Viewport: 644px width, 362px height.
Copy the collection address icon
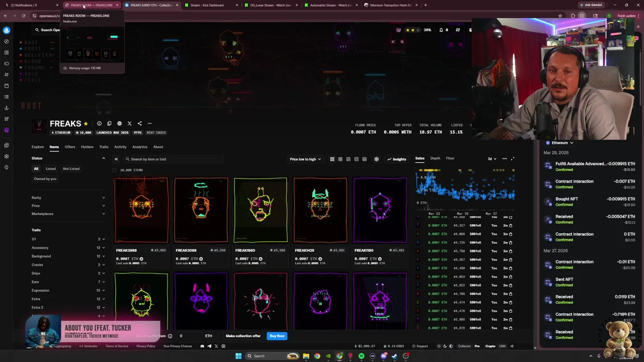[109, 124]
